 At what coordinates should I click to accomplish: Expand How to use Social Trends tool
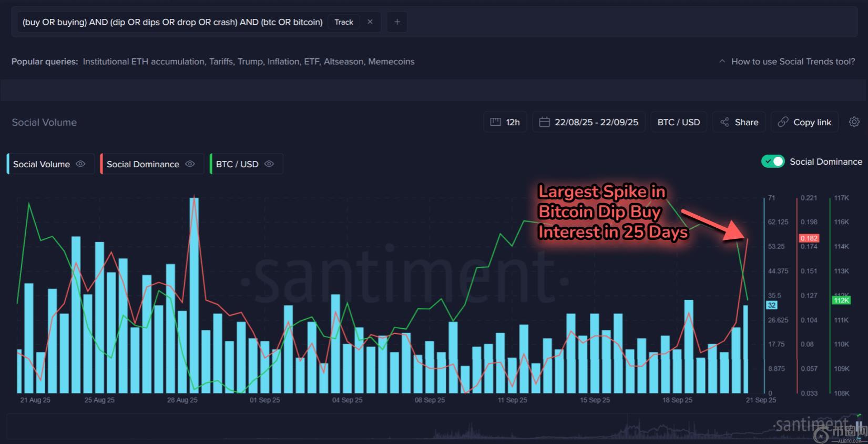[x=787, y=62]
